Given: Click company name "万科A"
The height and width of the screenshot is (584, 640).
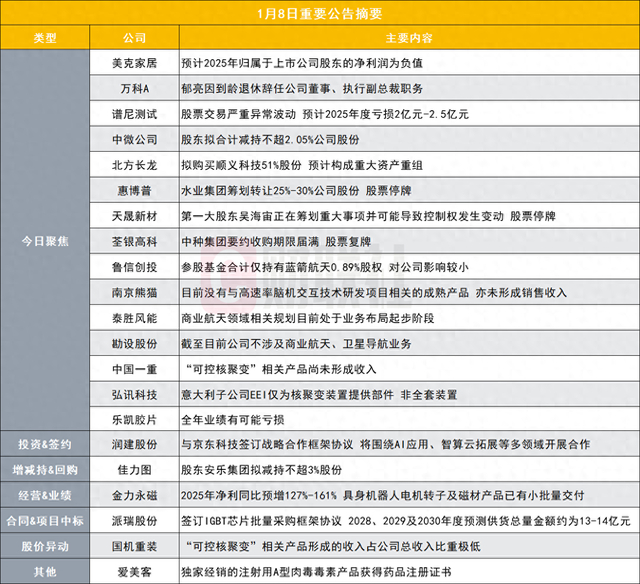Looking at the screenshot, I should coord(134,89).
